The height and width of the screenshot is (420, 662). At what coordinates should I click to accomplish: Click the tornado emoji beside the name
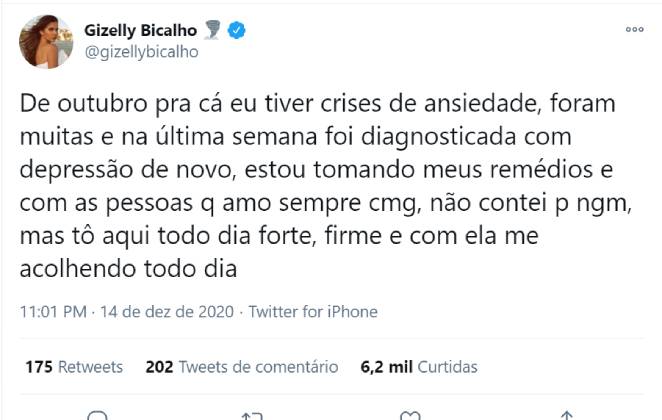pos(212,30)
